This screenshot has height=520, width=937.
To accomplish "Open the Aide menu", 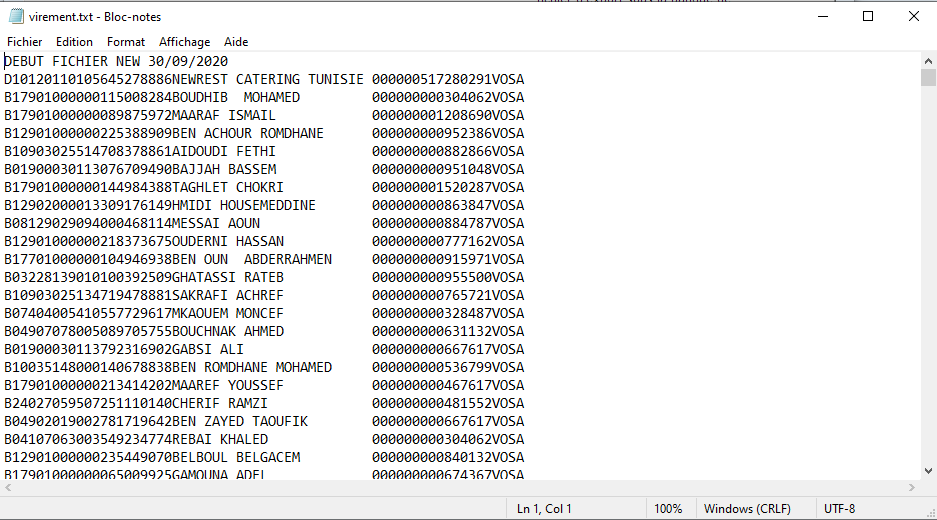I will (236, 42).
